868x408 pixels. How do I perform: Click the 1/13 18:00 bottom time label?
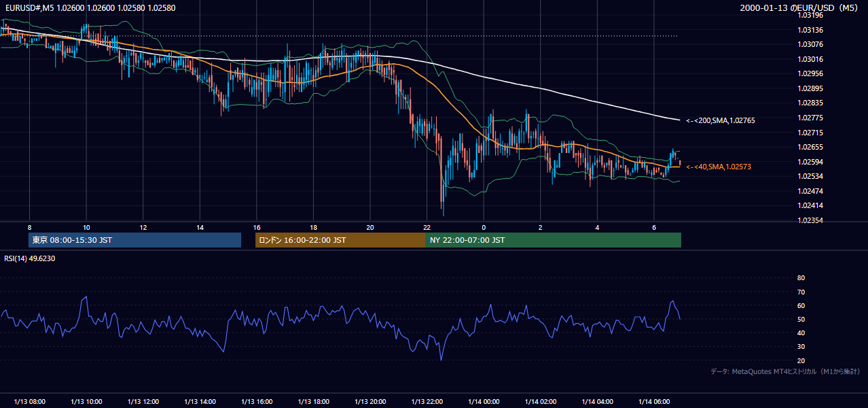tap(313, 402)
